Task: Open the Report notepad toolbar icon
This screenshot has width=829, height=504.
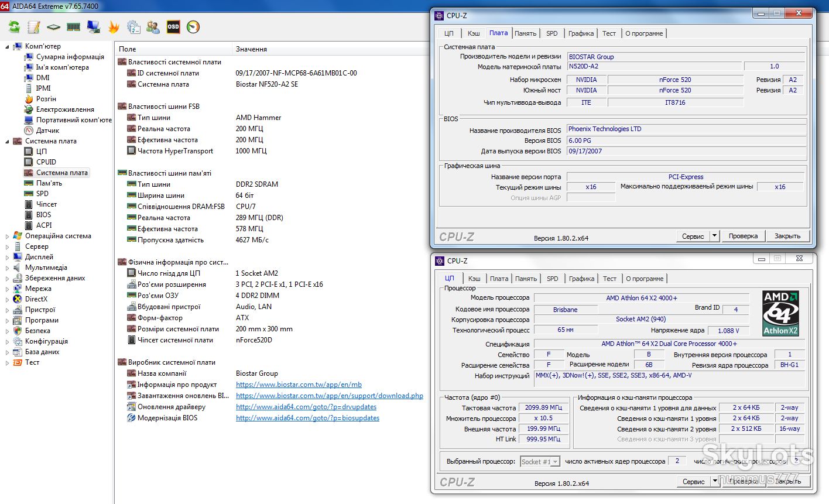Action: tap(34, 27)
